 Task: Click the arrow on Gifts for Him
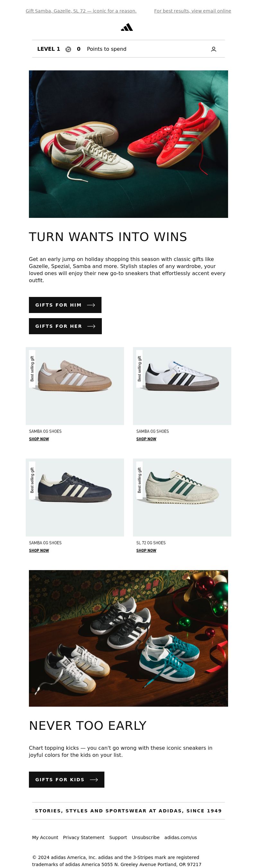point(91,305)
